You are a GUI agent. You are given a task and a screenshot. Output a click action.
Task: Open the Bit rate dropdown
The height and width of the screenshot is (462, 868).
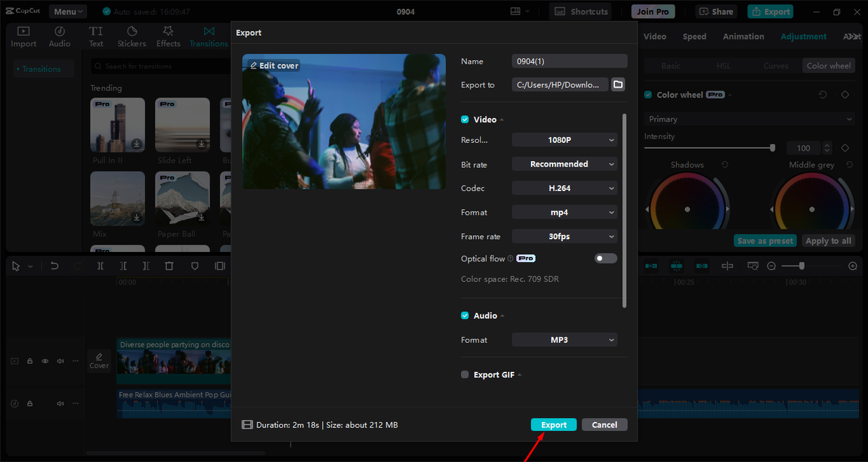coord(564,164)
